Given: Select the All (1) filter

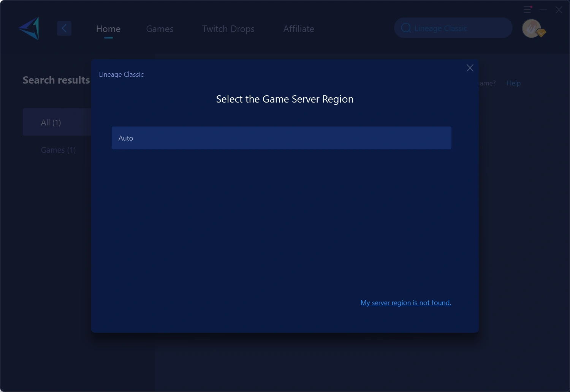Looking at the screenshot, I should [x=51, y=122].
